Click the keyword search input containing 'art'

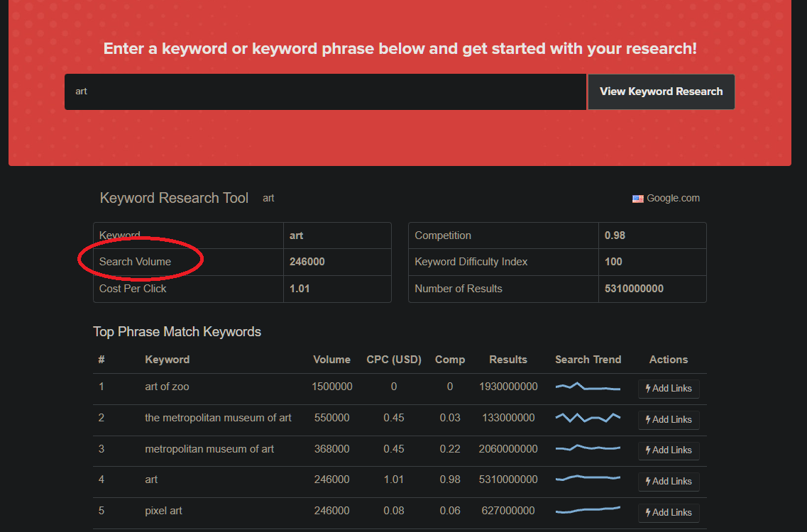click(x=325, y=92)
